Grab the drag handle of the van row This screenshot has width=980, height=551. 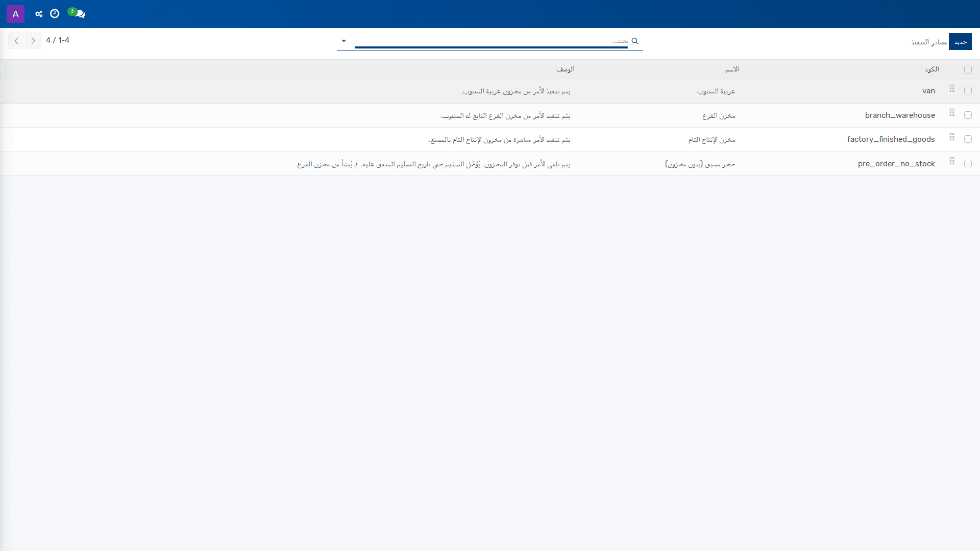click(x=952, y=89)
